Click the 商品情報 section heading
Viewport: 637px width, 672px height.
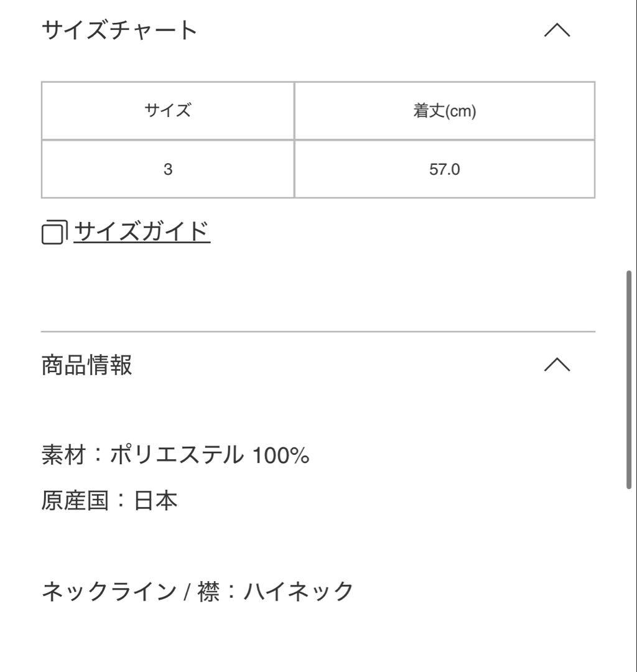point(86,365)
